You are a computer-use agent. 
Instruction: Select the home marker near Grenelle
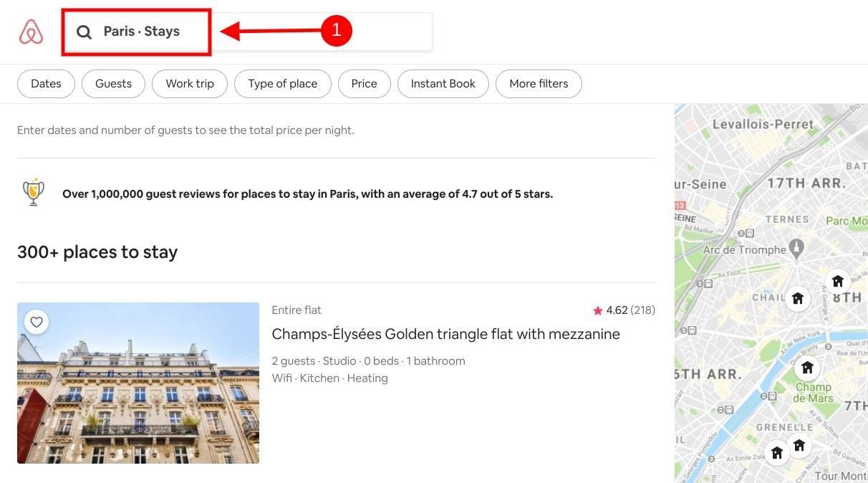(x=777, y=452)
